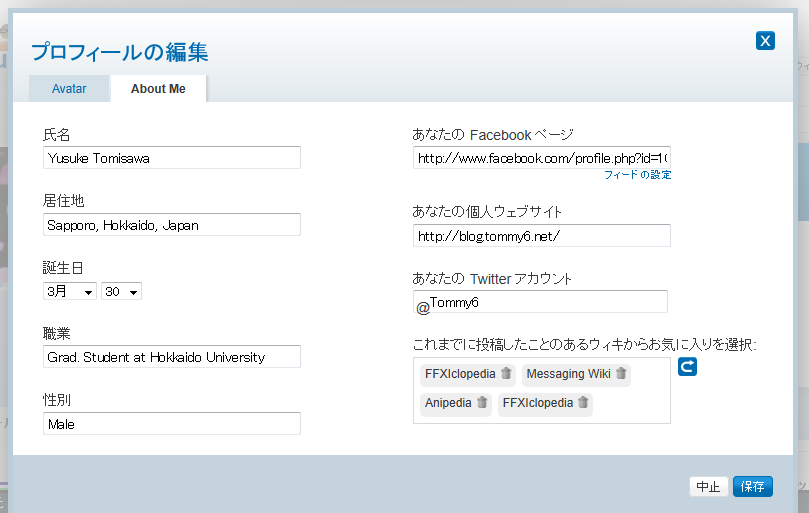This screenshot has width=809, height=513.
Task: Focus the 氏名 field with Yusuke Tomisawa
Action: click(172, 158)
